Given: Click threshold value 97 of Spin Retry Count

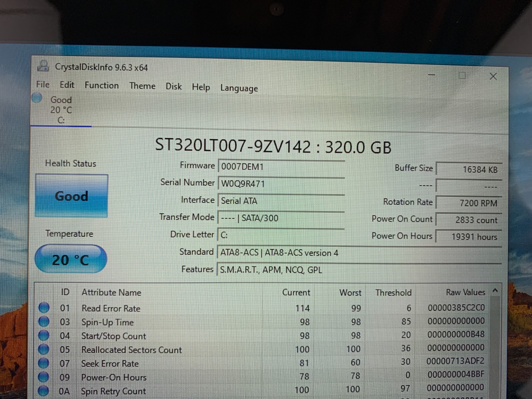Looking at the screenshot, I should 405,388.
